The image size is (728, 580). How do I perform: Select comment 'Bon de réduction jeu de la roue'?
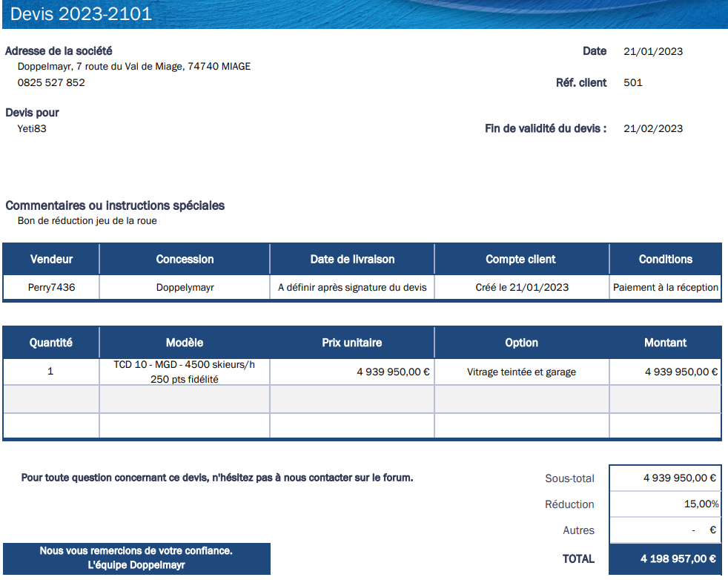click(x=87, y=220)
